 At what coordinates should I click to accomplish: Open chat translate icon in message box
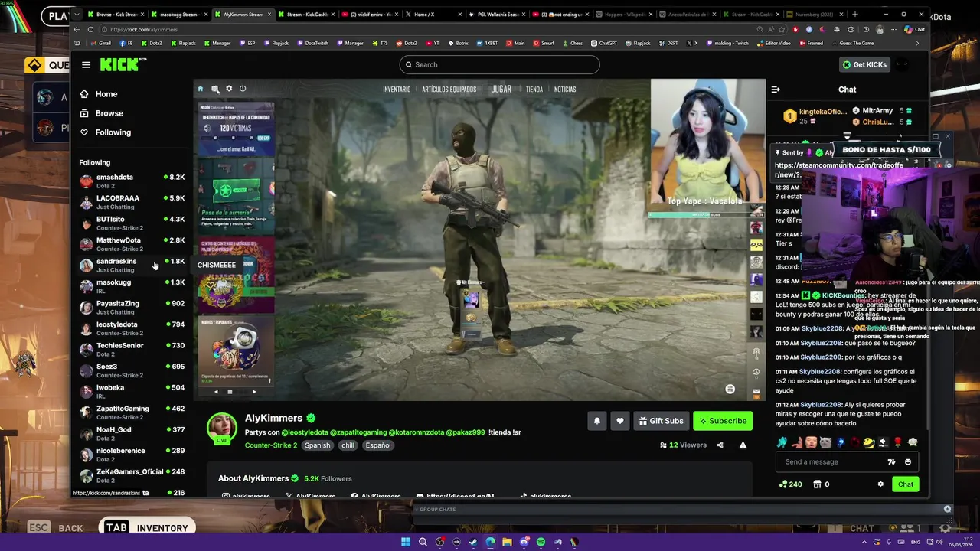[x=891, y=461]
